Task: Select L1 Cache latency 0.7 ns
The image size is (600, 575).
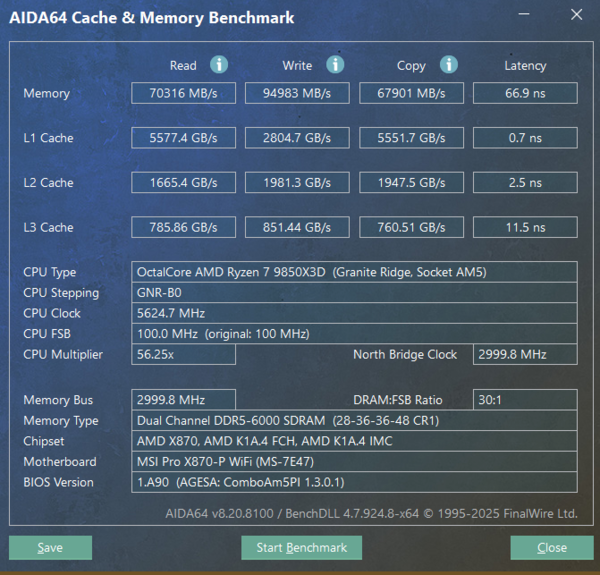Action: (x=525, y=138)
